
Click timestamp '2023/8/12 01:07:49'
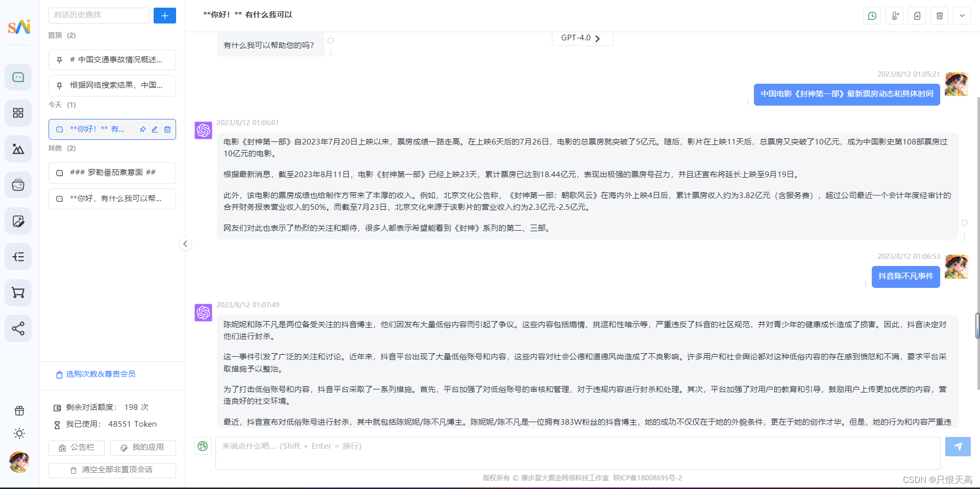click(248, 305)
